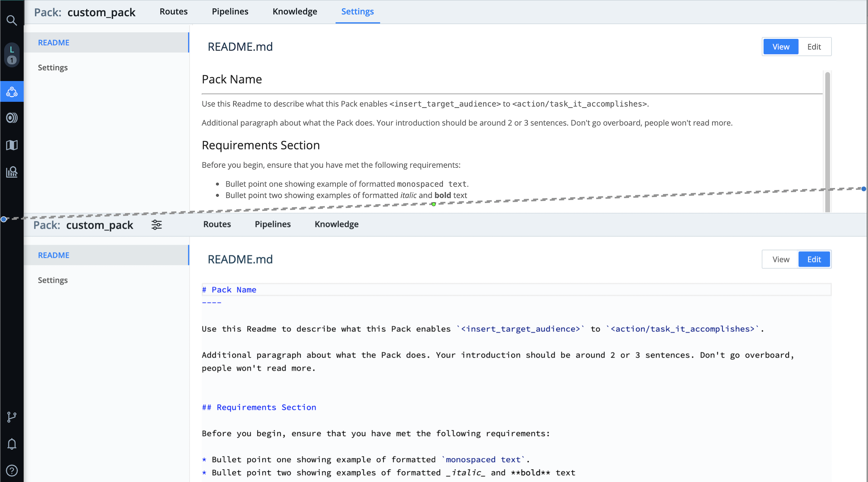Screen dimensions: 868x482
Task: Select Settings in the left panel list
Action: click(53, 67)
